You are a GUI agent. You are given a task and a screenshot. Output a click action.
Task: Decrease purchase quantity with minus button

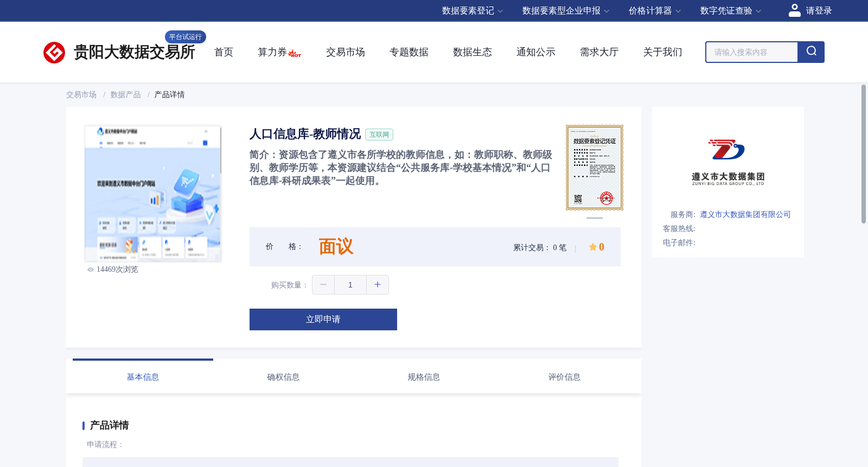[323, 285]
